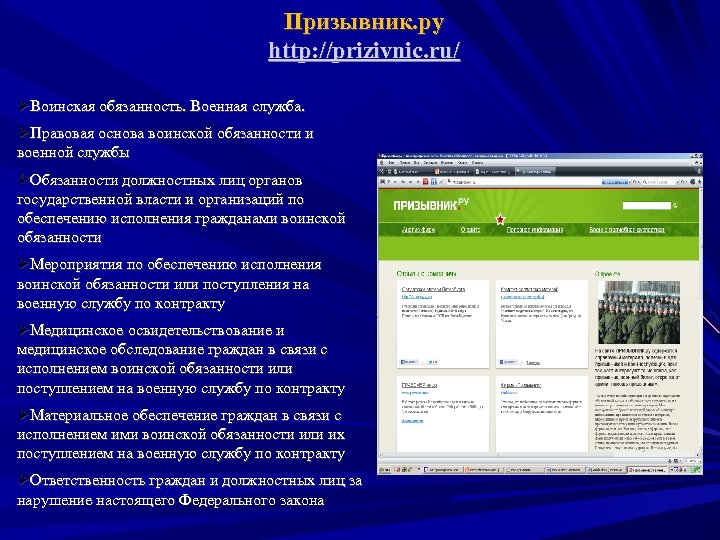The image size is (720, 540).
Task: Select the active fourth browser tab
Action: 535,171
